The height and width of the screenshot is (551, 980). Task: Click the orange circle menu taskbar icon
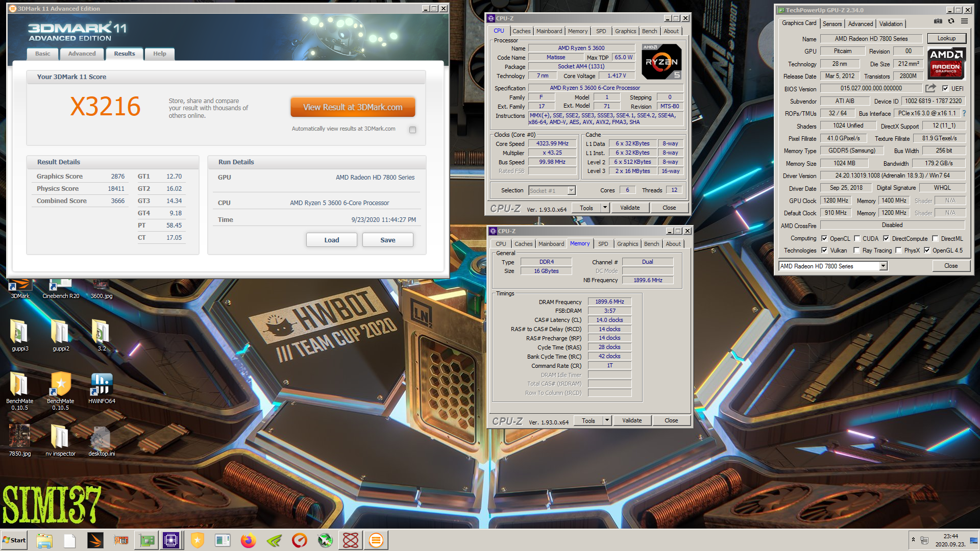pyautogui.click(x=376, y=540)
